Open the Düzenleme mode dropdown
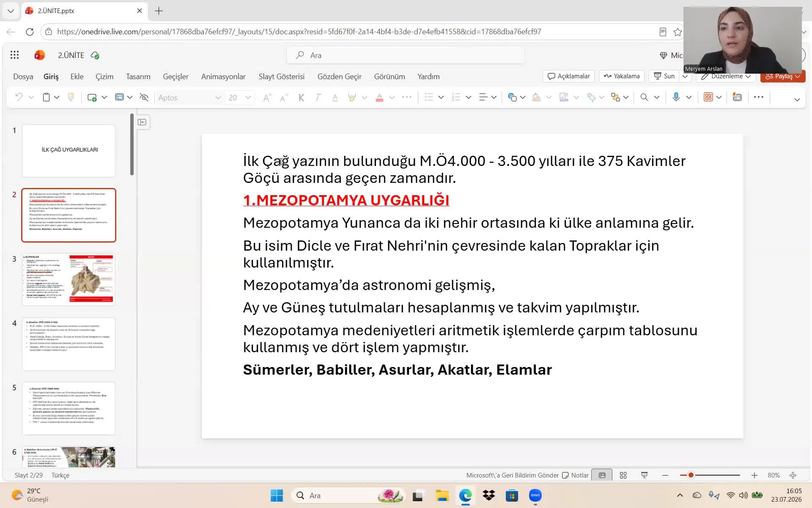812x508 pixels. tap(726, 76)
